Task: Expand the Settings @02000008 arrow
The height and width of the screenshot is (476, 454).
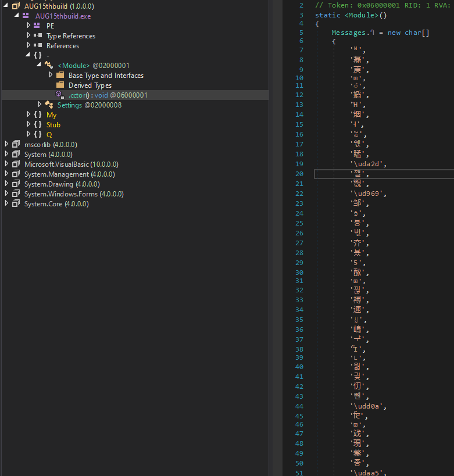Action: pos(40,105)
